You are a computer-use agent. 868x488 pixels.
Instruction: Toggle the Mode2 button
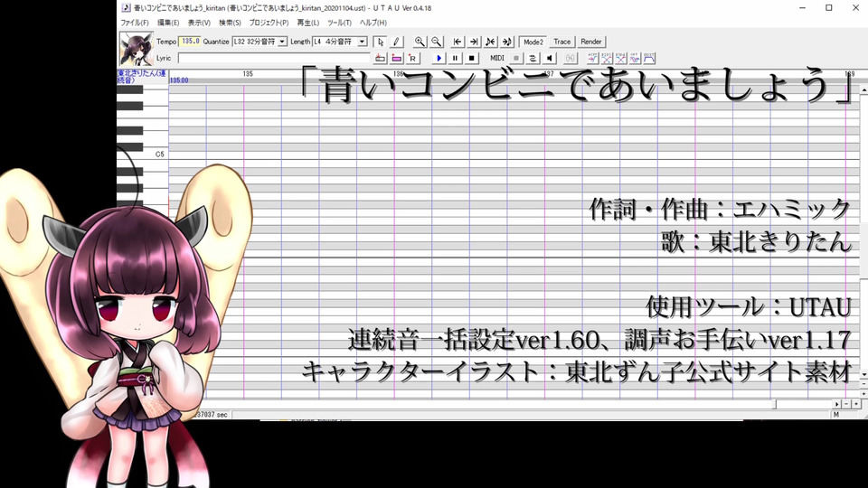coord(533,42)
